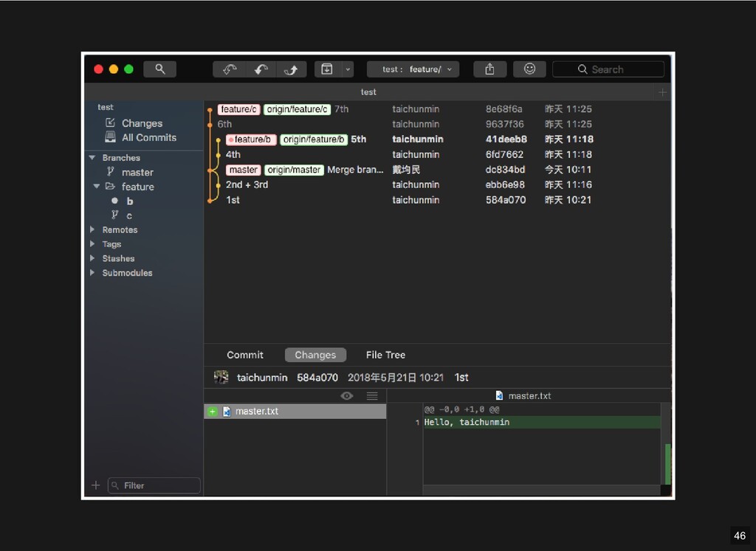Click the Fetch toolbar icon
The height and width of the screenshot is (551, 756).
pos(230,69)
